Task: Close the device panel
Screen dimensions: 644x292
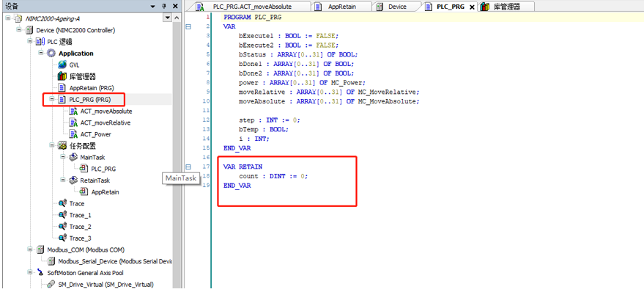Action: 175,6
